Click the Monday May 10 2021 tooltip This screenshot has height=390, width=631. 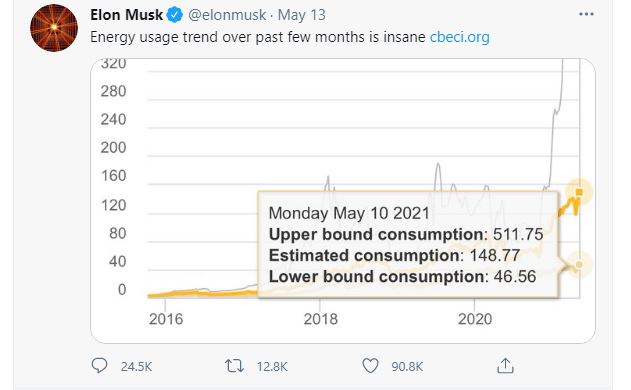click(x=408, y=245)
